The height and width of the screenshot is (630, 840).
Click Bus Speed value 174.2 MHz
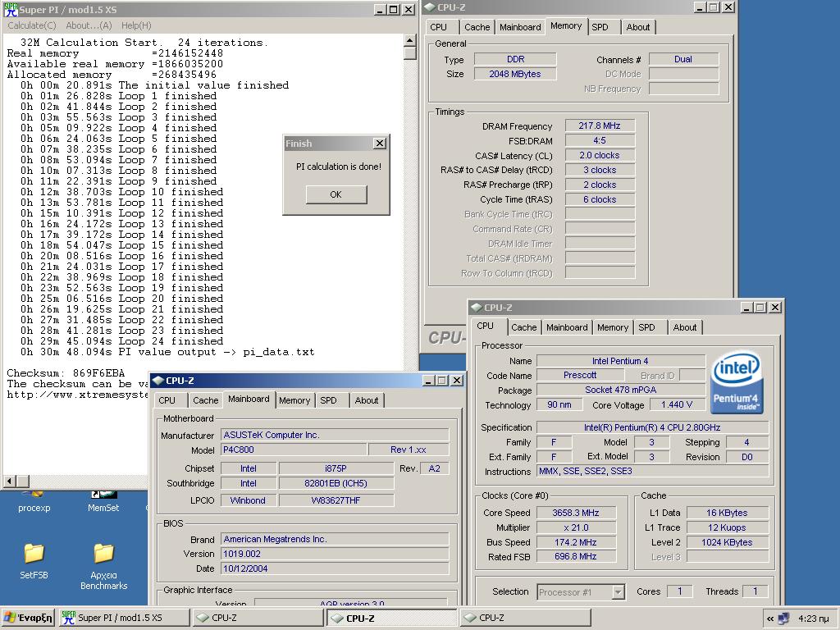click(x=576, y=542)
